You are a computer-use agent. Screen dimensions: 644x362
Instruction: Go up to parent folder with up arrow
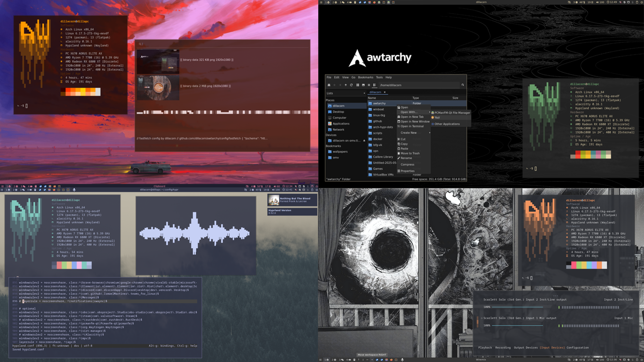345,85
